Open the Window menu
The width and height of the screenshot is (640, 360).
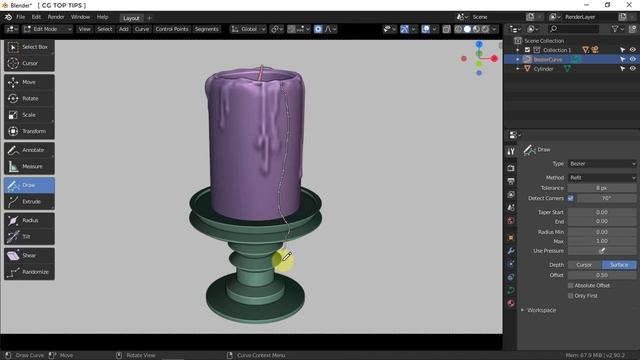tap(80, 17)
